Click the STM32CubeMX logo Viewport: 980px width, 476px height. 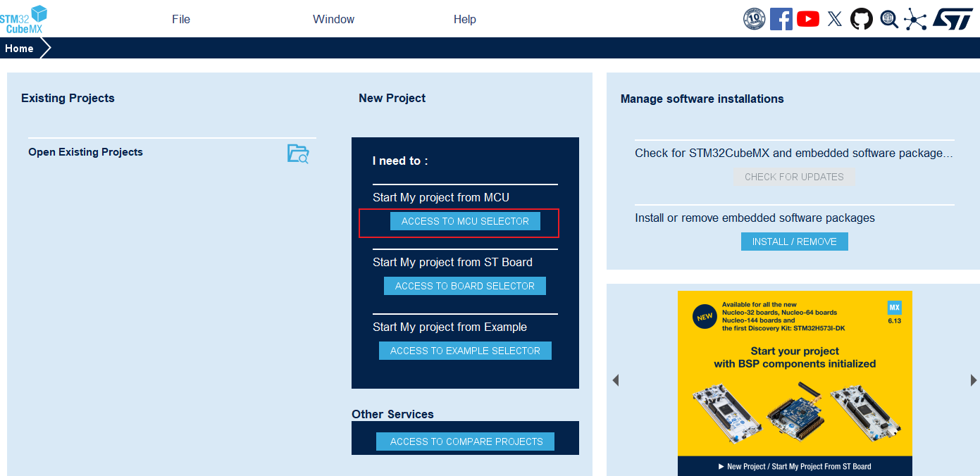tap(23, 19)
